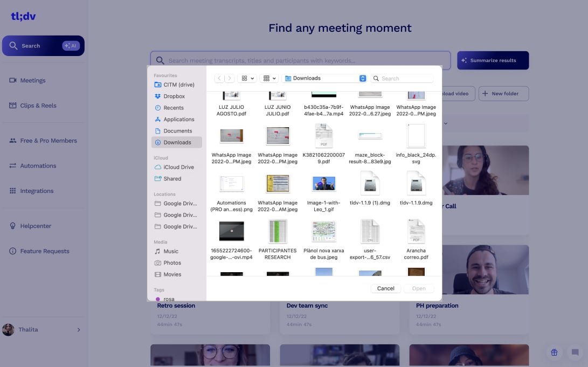Click the gift icon at bottom right
The height and width of the screenshot is (367, 588).
(x=554, y=352)
